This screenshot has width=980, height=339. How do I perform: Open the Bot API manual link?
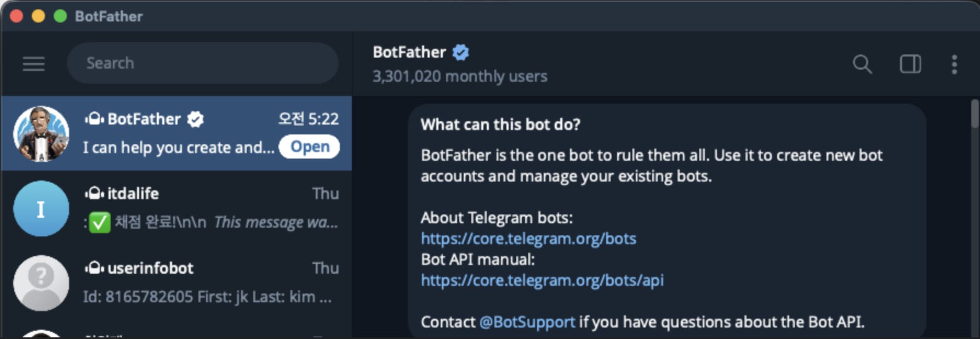click(542, 280)
